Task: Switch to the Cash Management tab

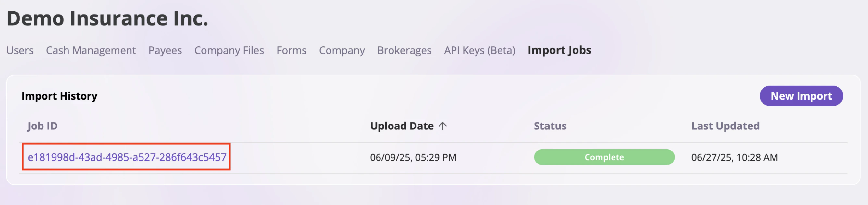Action: (x=91, y=50)
